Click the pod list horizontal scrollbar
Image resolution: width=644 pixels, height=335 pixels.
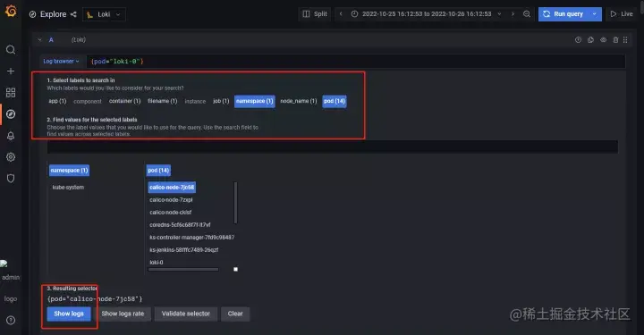(183, 270)
